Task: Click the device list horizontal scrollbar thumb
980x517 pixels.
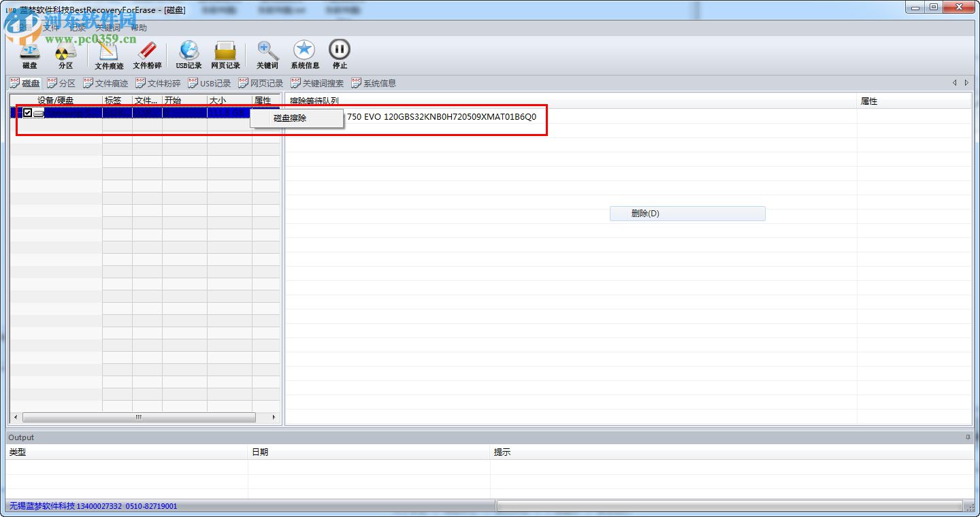Action: pos(139,417)
